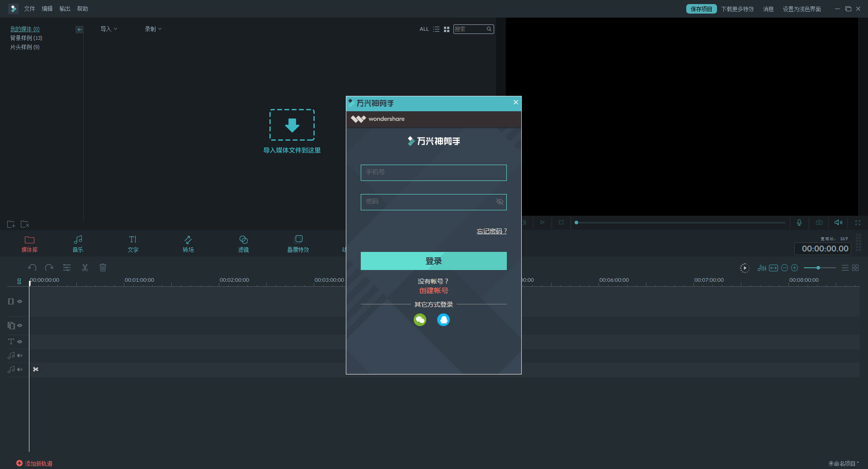The height and width of the screenshot is (469, 868).
Task: Hide the text track eye icon
Action: [x=20, y=341]
